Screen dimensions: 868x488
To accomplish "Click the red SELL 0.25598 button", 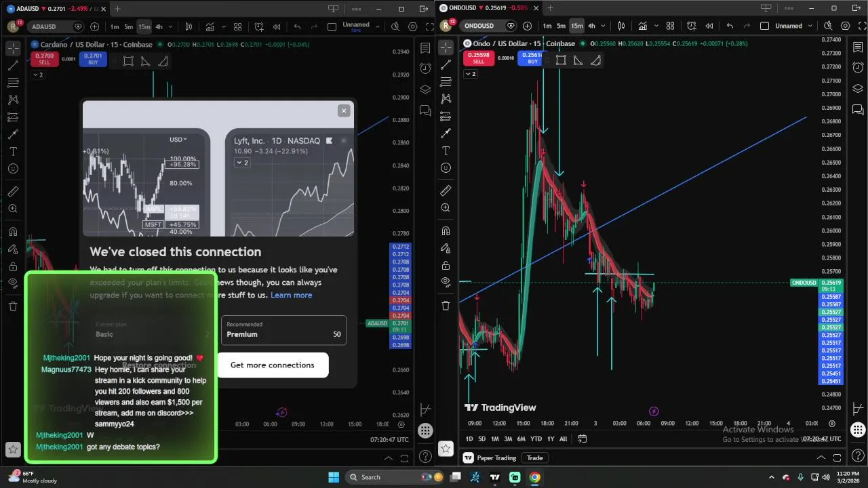I will (479, 58).
